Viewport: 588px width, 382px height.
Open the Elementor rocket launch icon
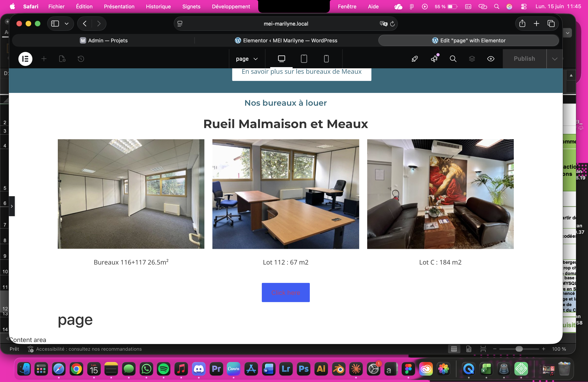415,59
